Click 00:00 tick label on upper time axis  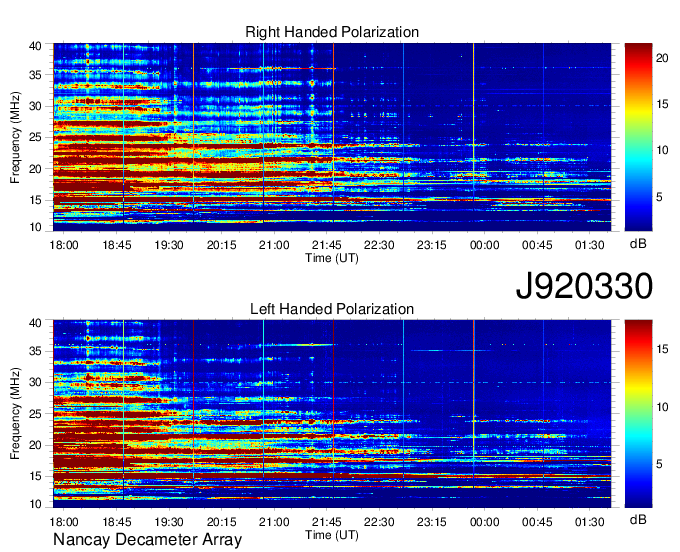[x=484, y=245]
